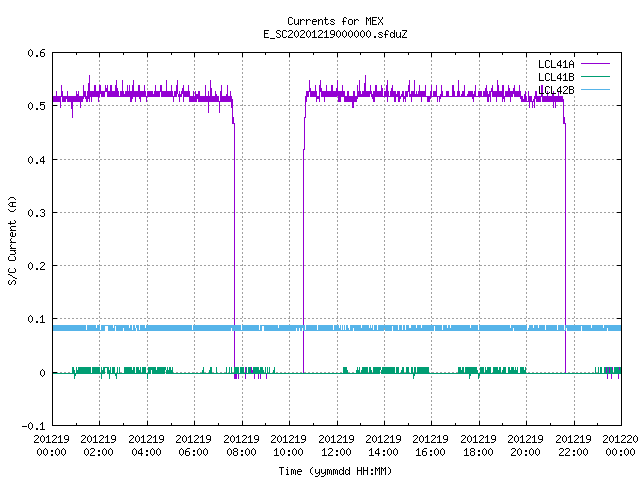Click the y-axis tick value -0.1
This screenshot has width=640, height=480.
pos(33,426)
